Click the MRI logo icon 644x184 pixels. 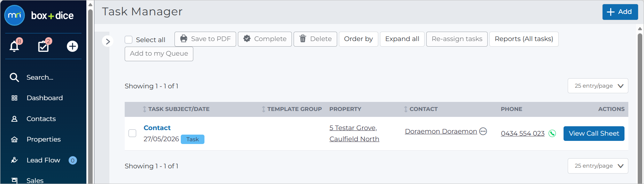[15, 15]
